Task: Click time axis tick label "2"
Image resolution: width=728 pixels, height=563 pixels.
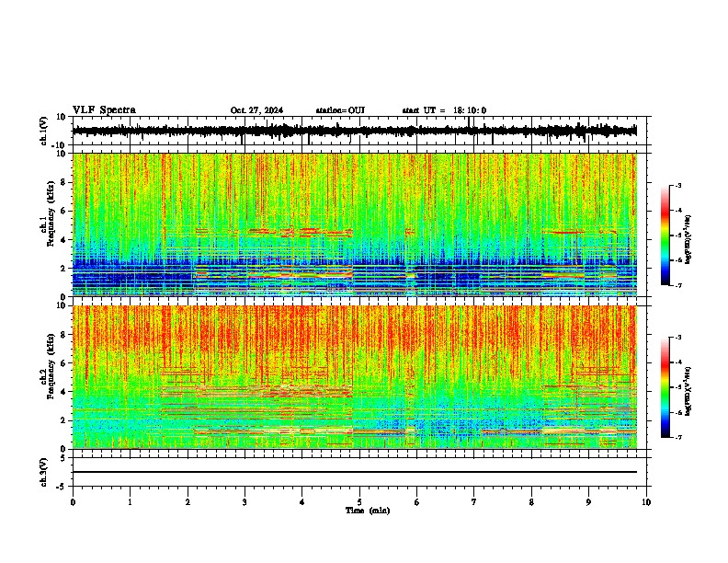Action: pyautogui.click(x=188, y=502)
